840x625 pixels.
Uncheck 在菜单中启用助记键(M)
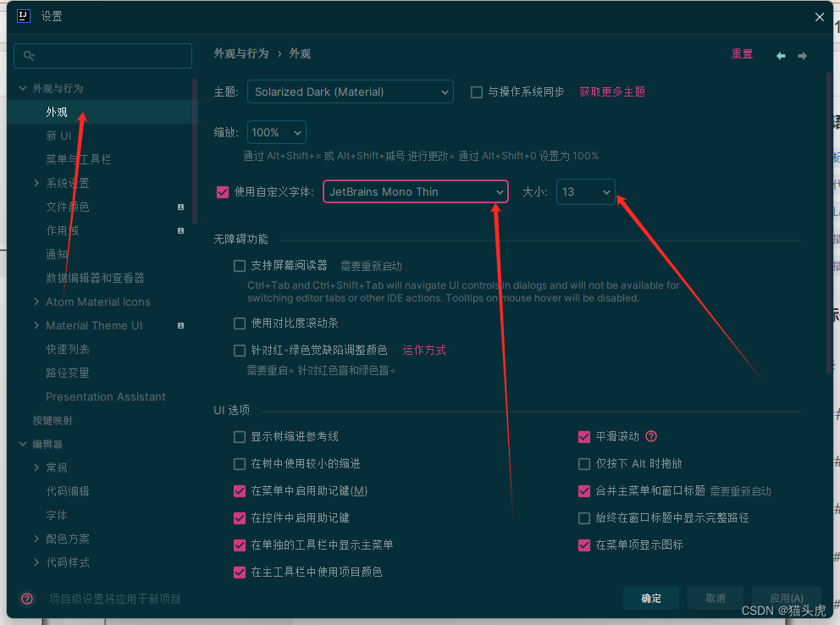(x=240, y=491)
